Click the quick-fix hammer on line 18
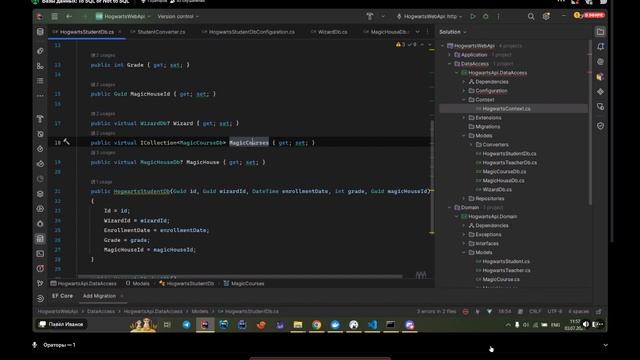This screenshot has height=360, width=640. tap(67, 142)
